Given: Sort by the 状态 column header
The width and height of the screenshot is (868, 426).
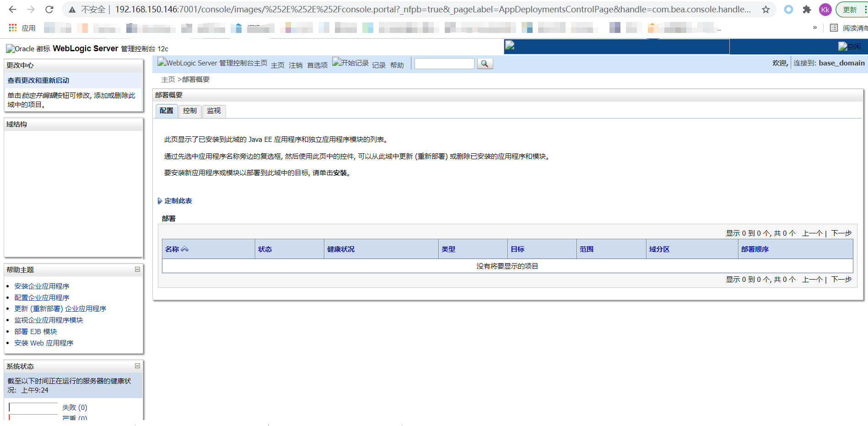Looking at the screenshot, I should coord(265,249).
